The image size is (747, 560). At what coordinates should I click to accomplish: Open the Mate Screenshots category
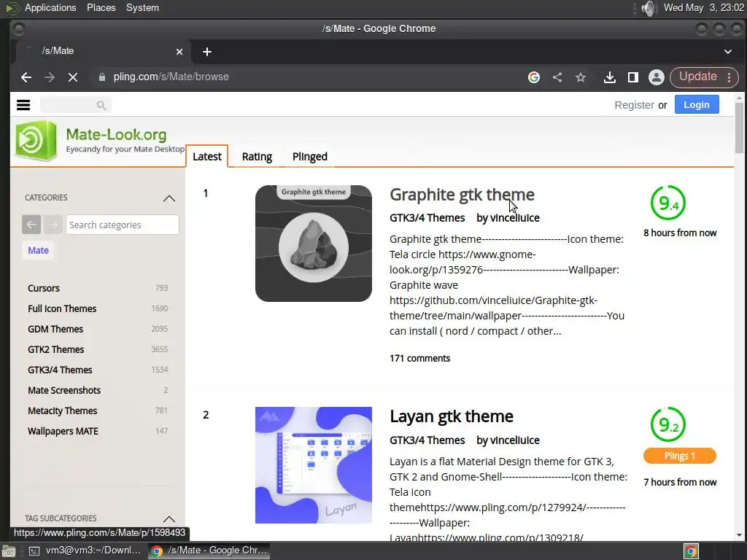[x=64, y=391]
